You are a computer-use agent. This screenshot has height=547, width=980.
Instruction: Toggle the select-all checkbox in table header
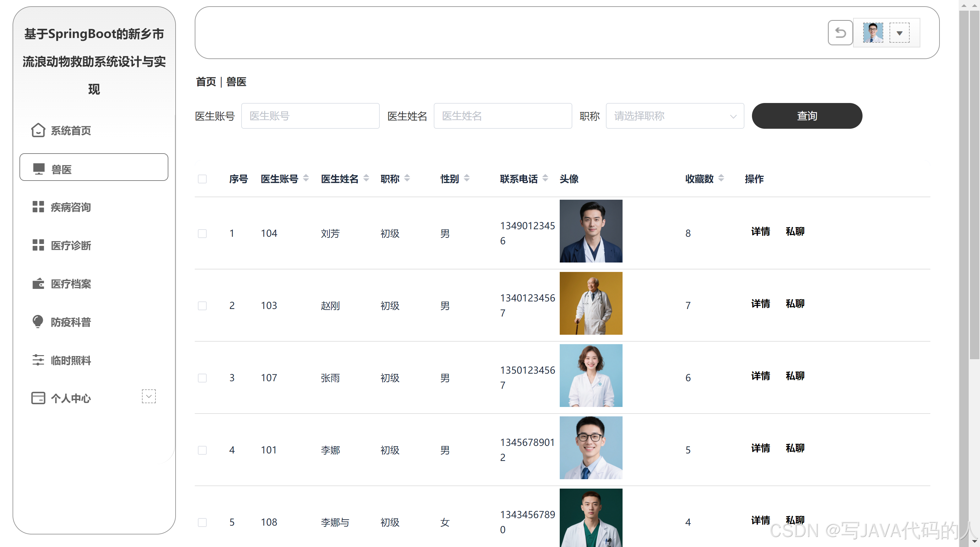202,179
